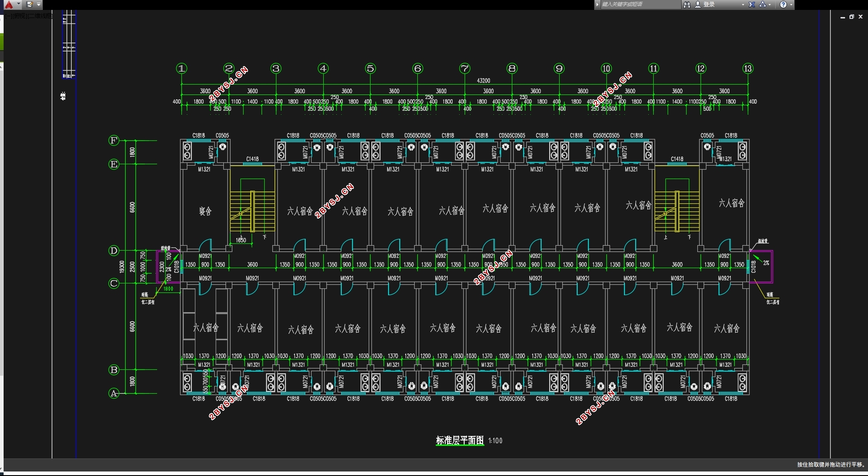Click grid bubble 6
The image size is (868, 476).
point(417,68)
